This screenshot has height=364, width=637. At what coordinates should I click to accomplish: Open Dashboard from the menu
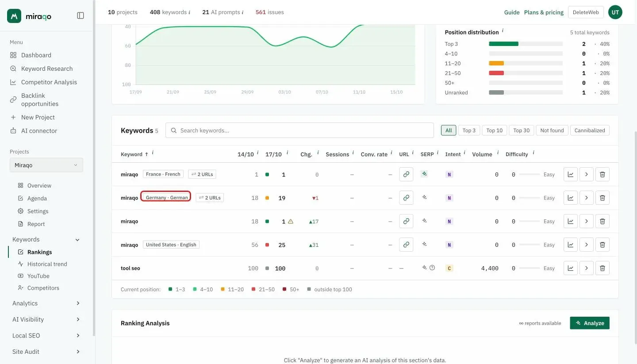click(x=36, y=55)
